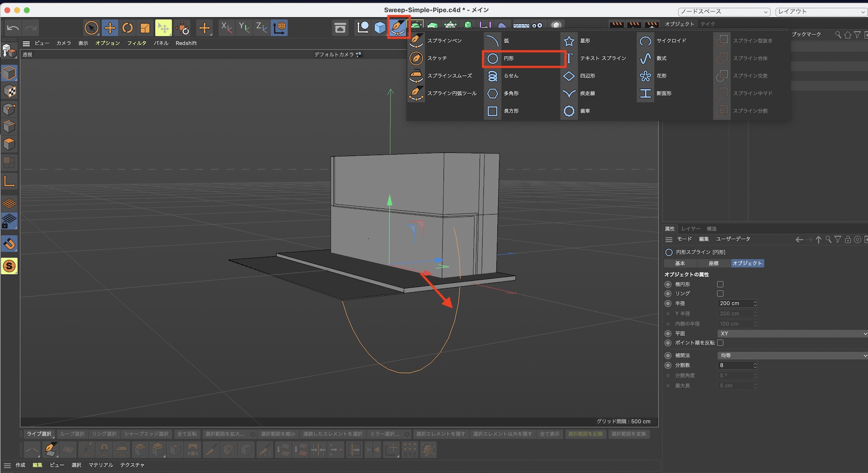Select the スプラインペン tool

(x=416, y=41)
